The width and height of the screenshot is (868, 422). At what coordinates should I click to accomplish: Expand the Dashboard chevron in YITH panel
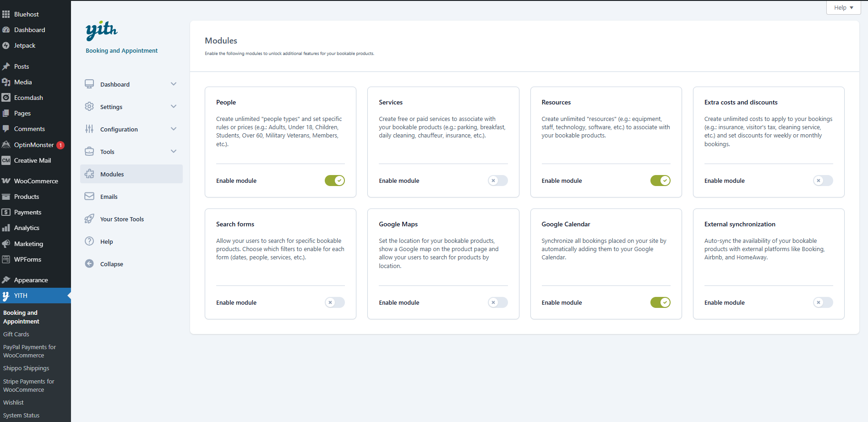click(174, 84)
